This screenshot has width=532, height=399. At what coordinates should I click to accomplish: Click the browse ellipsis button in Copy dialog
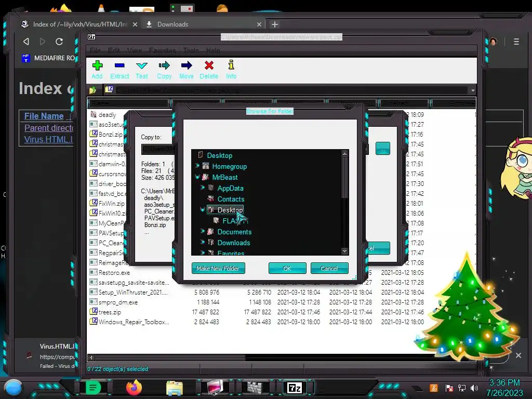[383, 149]
